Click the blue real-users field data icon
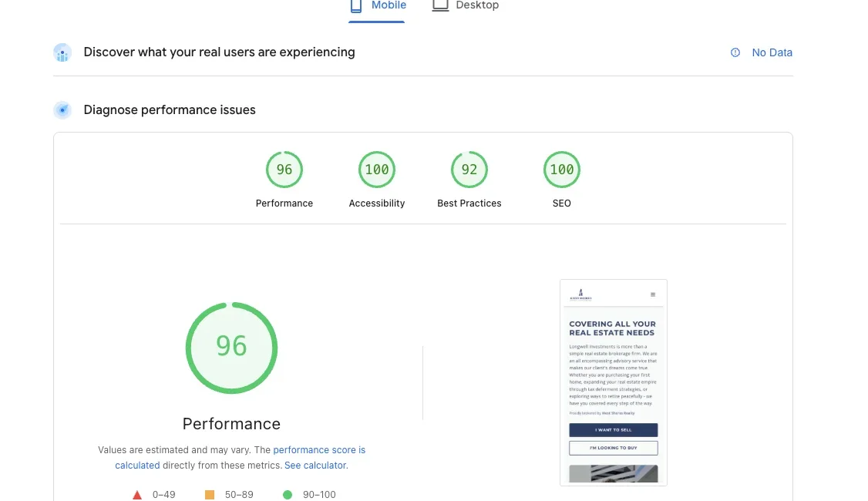This screenshot has width=868, height=501. tap(62, 52)
